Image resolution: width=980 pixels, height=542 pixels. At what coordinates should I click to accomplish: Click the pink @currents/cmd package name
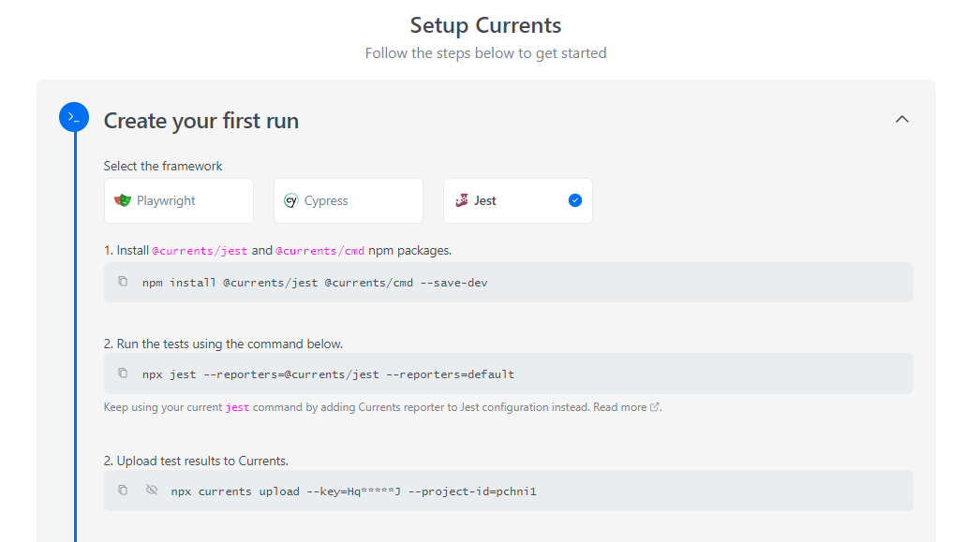coord(320,251)
